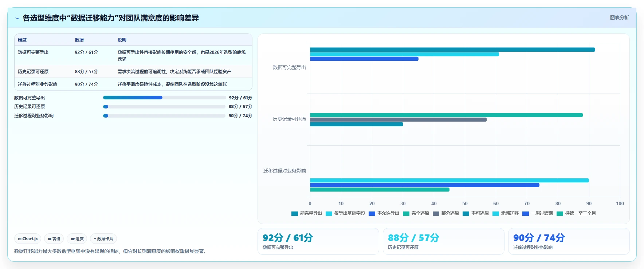Viewport: 644px width, 269px height.
Task: Select the 数据卡片 chip
Action: point(103,239)
